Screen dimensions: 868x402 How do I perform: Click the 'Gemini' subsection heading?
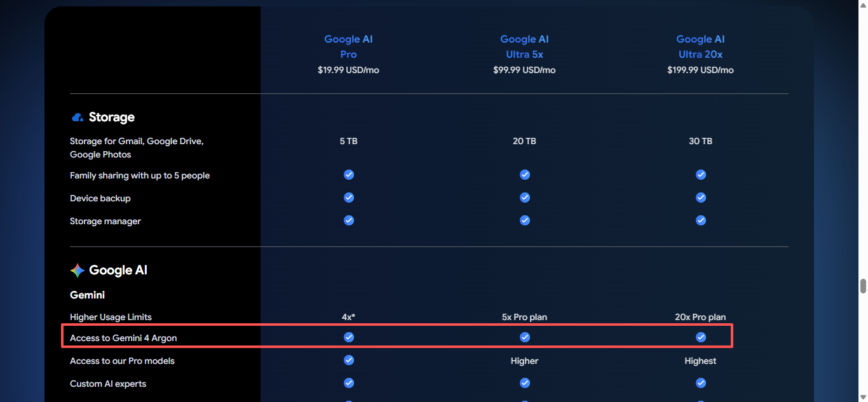[x=88, y=295]
